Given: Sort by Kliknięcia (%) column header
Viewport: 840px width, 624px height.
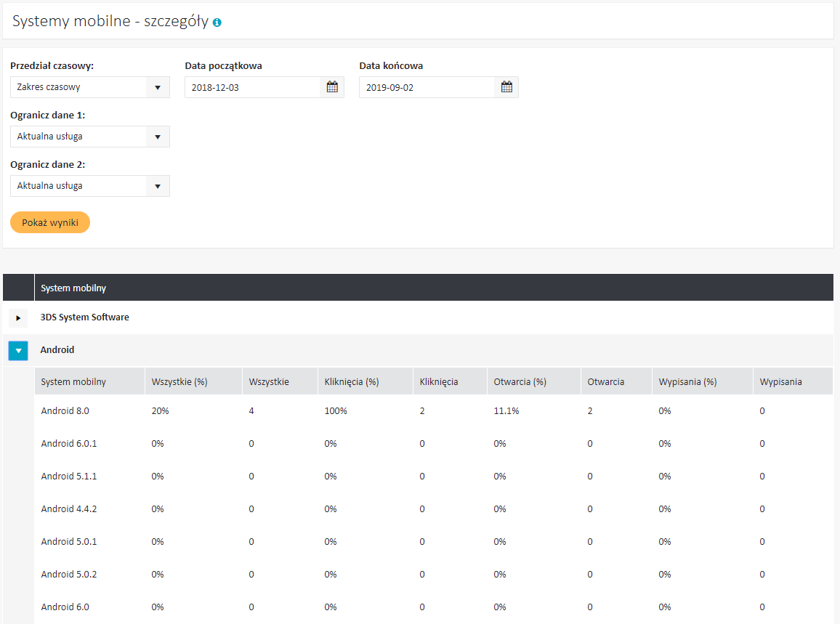Looking at the screenshot, I should 352,382.
